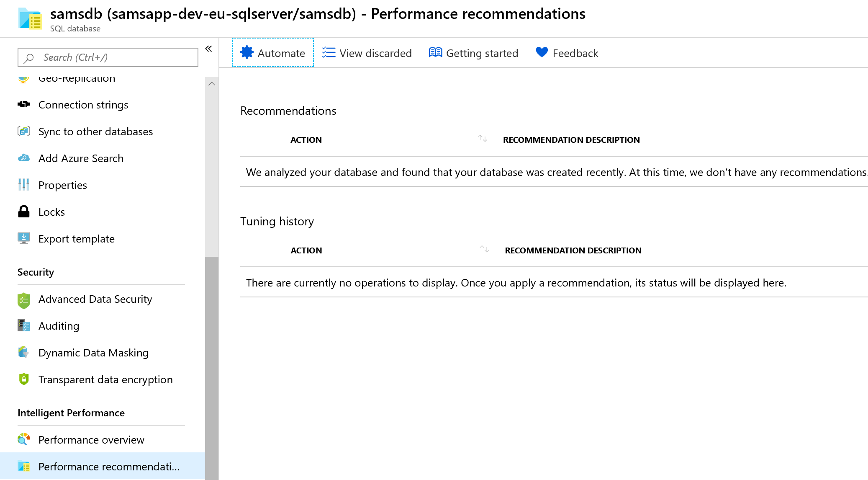
Task: Click the View discarded list icon
Action: [329, 52]
